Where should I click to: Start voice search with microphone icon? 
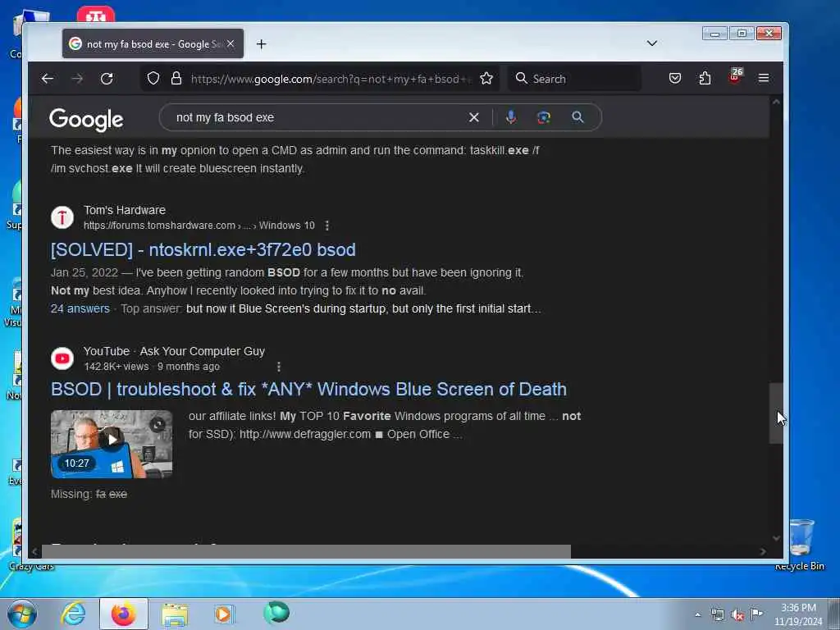point(511,117)
